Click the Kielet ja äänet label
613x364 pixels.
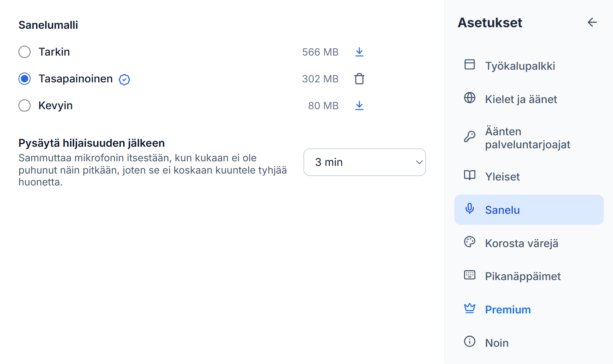(521, 99)
